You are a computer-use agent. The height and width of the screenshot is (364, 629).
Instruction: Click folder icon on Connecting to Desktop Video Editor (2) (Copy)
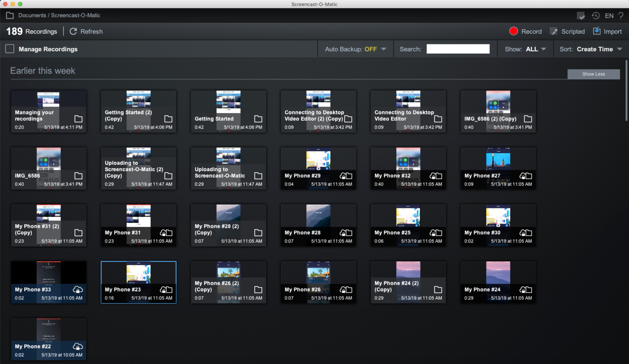point(348,119)
